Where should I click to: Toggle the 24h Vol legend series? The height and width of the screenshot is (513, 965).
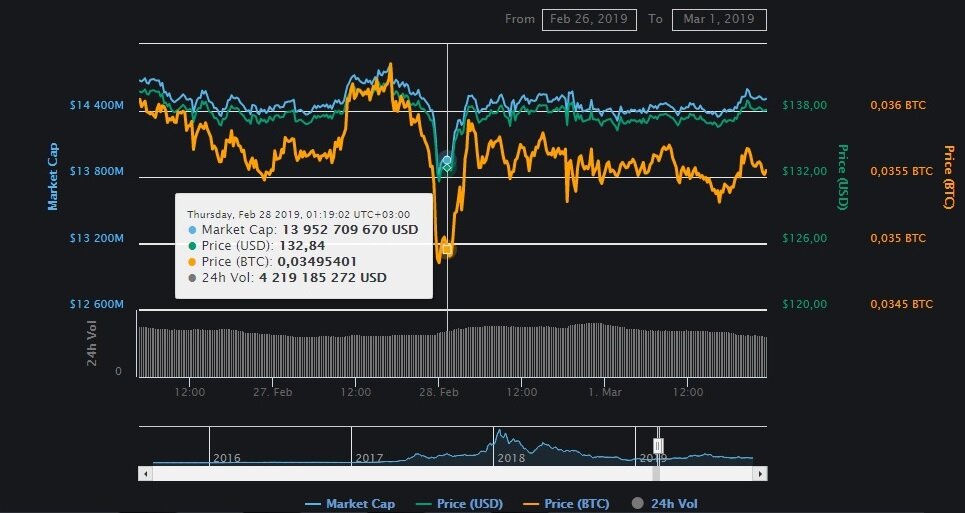point(665,504)
